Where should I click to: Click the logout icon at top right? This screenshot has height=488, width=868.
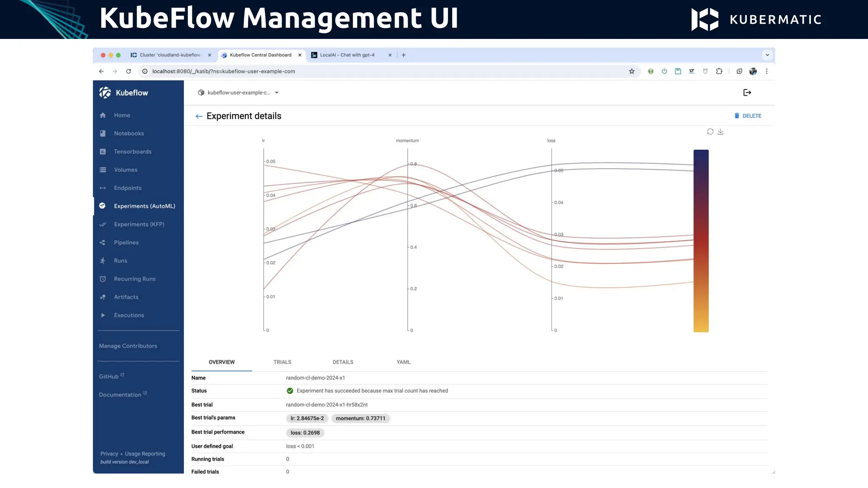(747, 93)
